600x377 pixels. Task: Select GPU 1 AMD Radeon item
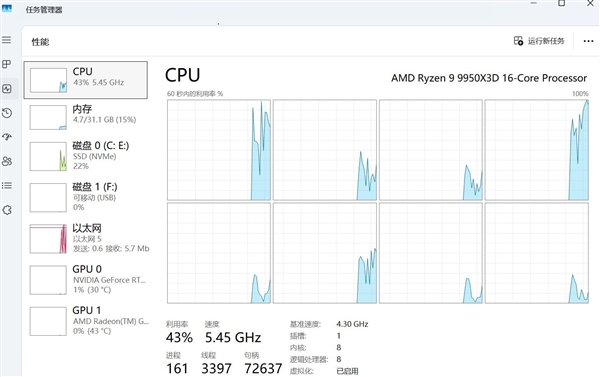(x=86, y=321)
